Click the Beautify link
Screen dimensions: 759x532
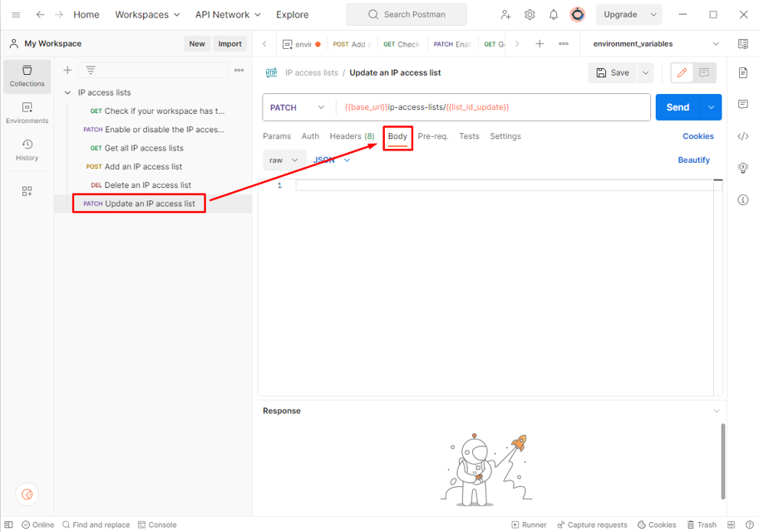click(693, 160)
